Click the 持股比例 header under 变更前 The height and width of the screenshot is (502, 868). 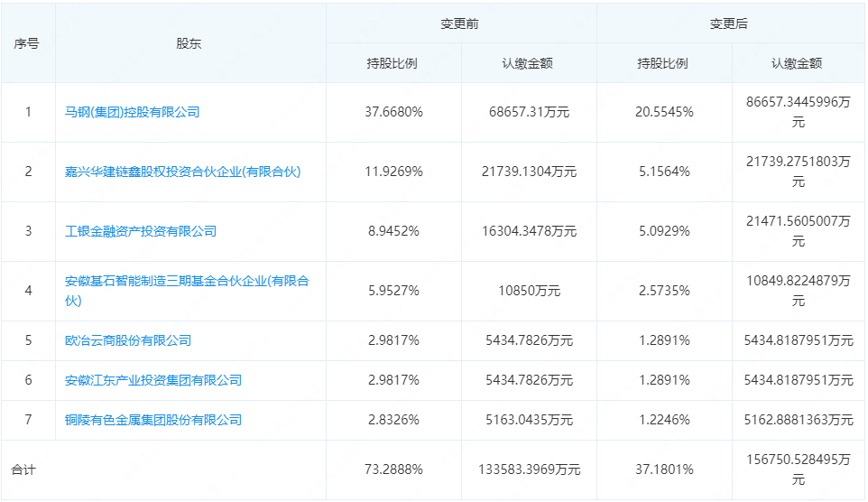392,64
